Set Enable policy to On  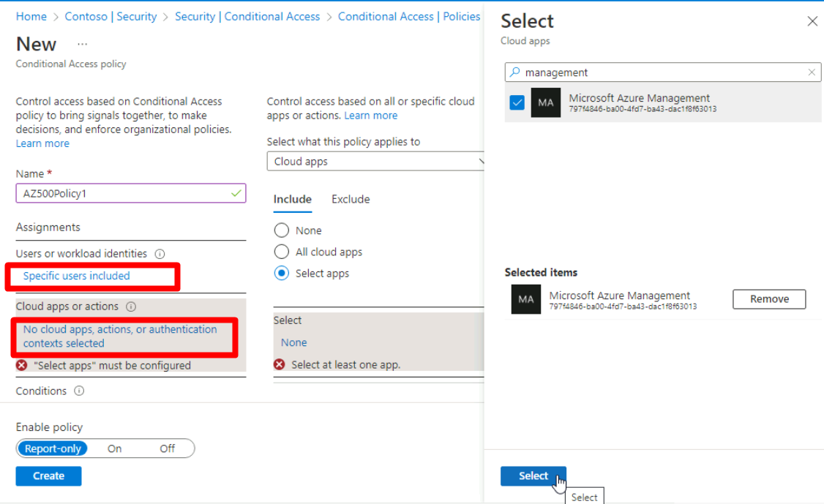pos(115,448)
